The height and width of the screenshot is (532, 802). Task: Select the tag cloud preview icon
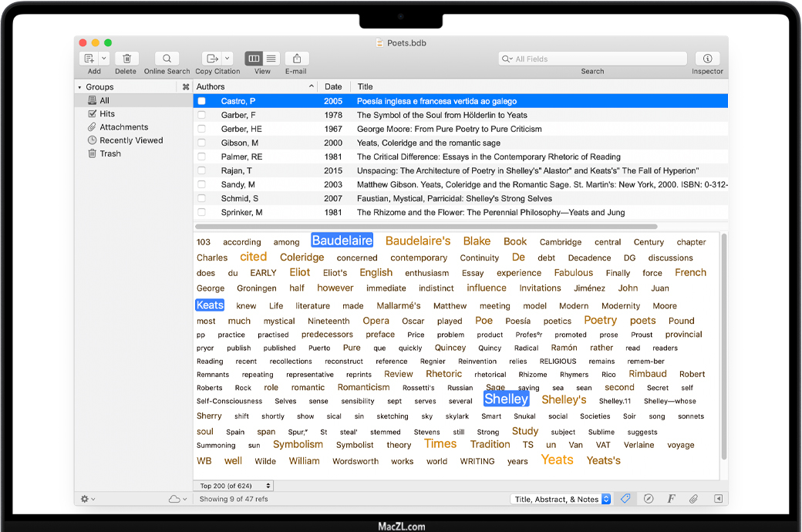coord(625,499)
